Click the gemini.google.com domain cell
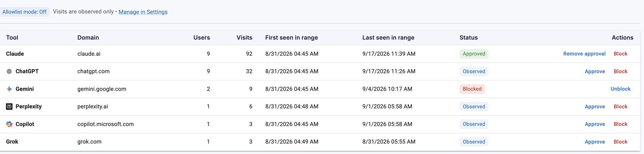The image size is (644, 154). click(x=102, y=89)
